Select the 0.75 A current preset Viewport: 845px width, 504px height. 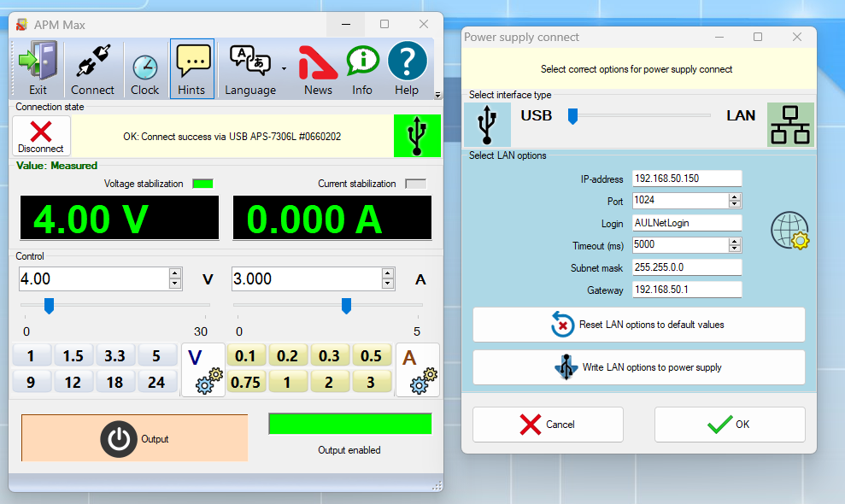[246, 382]
